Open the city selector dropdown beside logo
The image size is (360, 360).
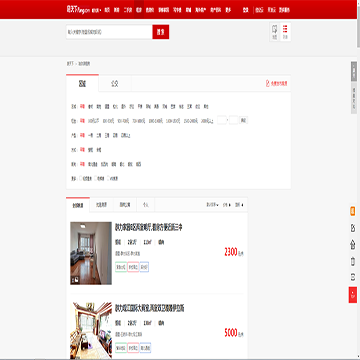click(98, 10)
